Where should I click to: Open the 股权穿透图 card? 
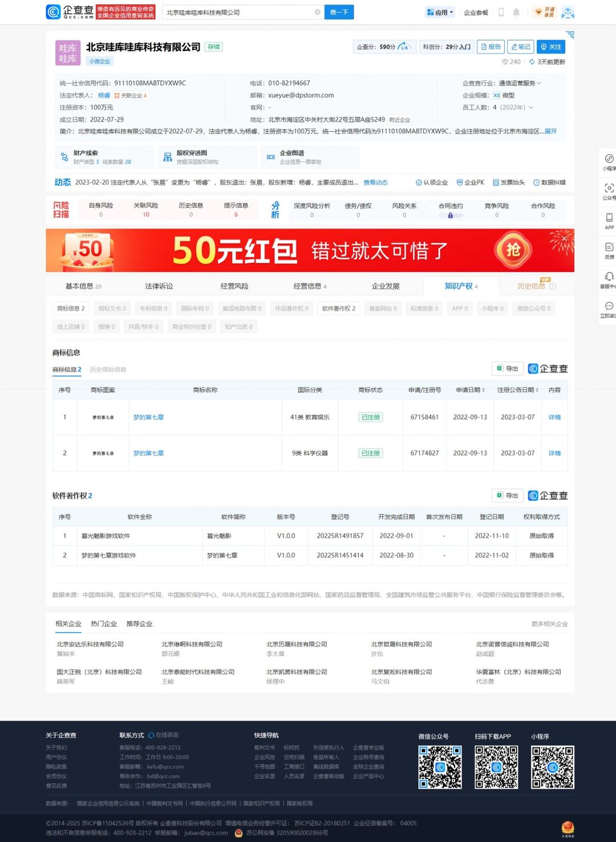click(208, 157)
